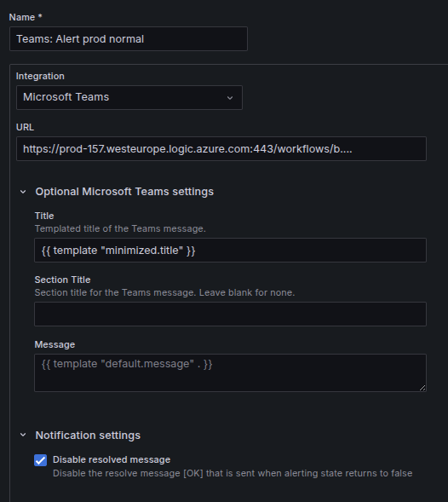448x502 pixels.
Task: Uncheck the Disable resolved message checkbox
Action: 41,460
